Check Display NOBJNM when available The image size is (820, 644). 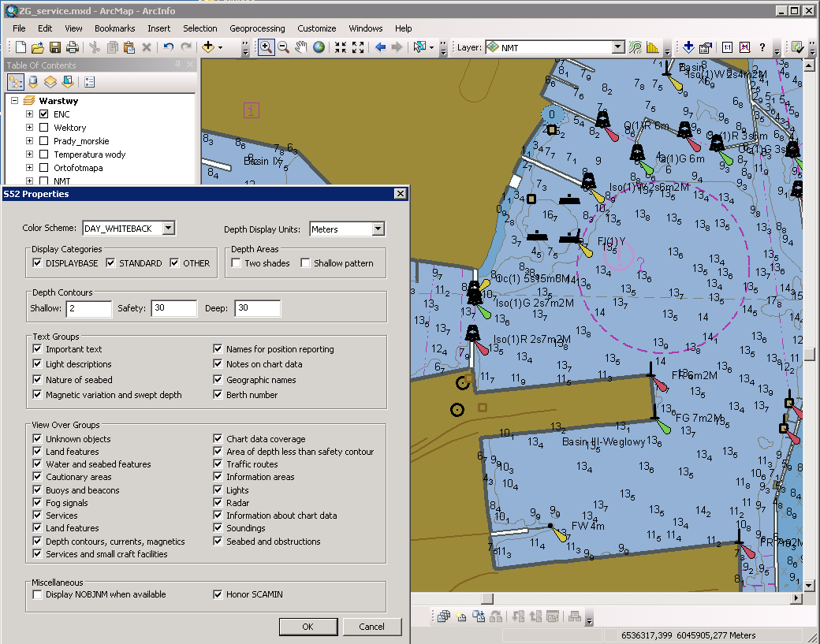(37, 594)
